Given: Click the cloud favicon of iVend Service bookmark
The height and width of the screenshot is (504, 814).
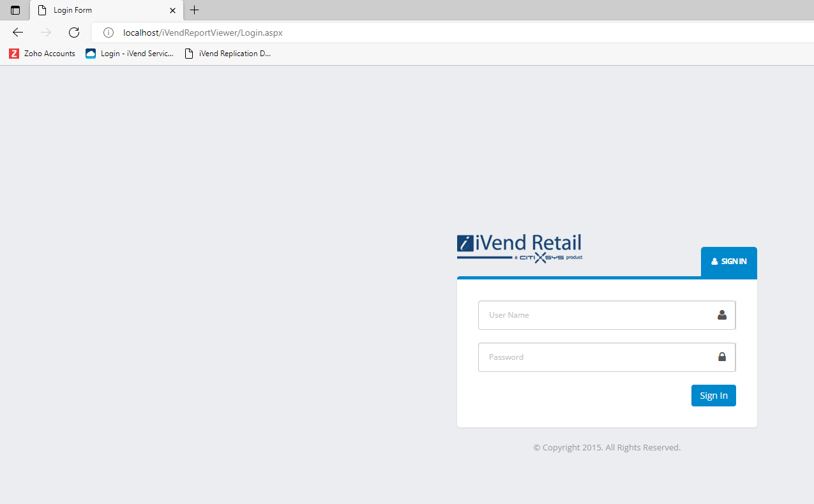Looking at the screenshot, I should coord(91,54).
